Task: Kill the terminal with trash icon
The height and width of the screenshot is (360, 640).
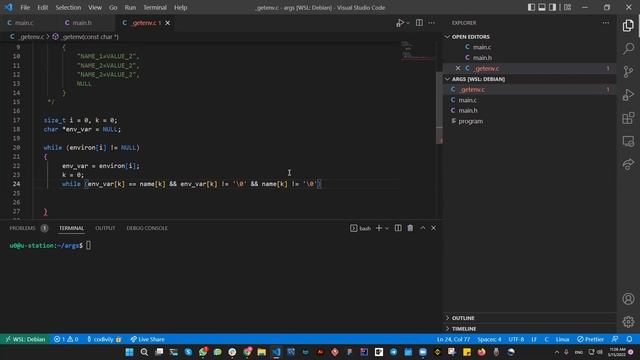Action: click(x=410, y=228)
